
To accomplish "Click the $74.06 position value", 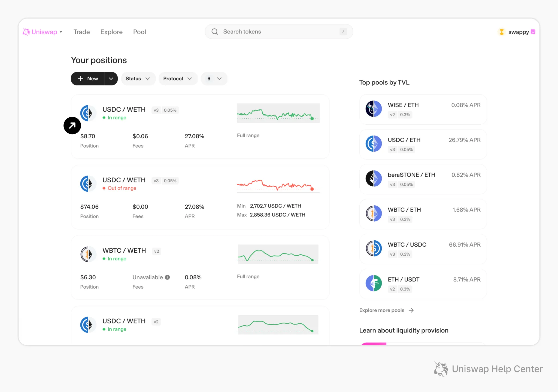I will 89,207.
